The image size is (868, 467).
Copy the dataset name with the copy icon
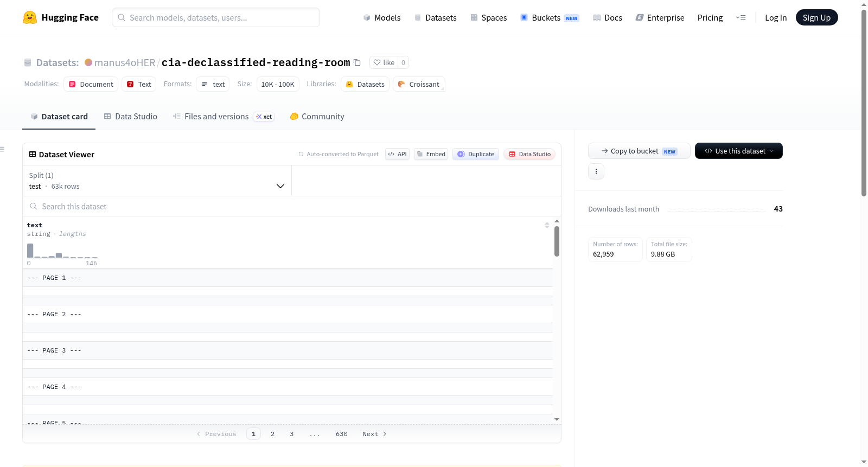tap(357, 62)
